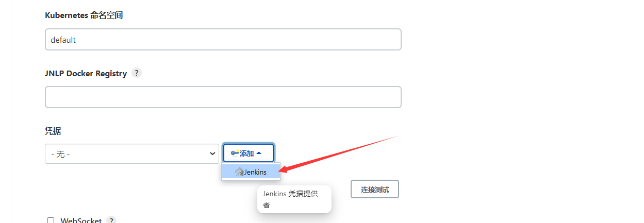Click the help icon beside JNLP Docker Registry

tap(136, 73)
